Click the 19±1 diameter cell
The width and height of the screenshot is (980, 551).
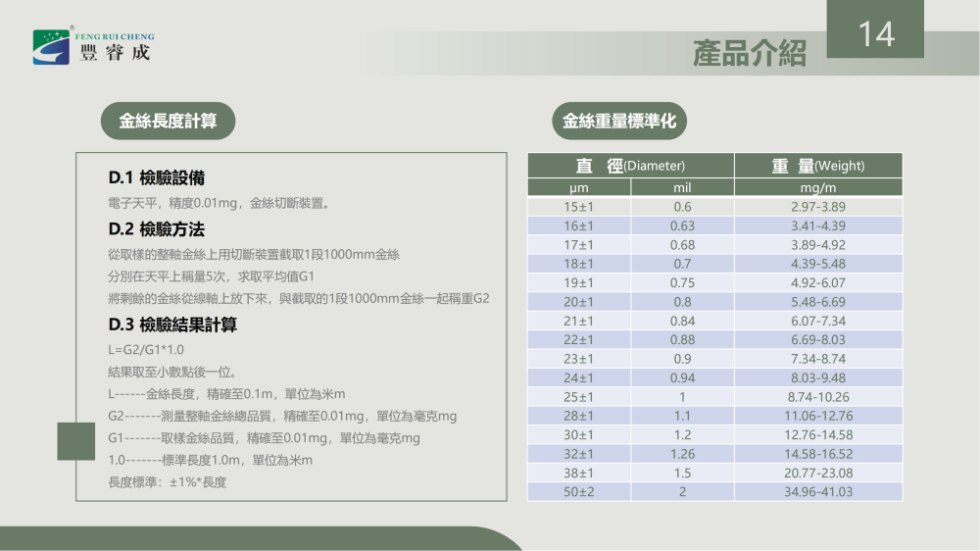pyautogui.click(x=579, y=282)
